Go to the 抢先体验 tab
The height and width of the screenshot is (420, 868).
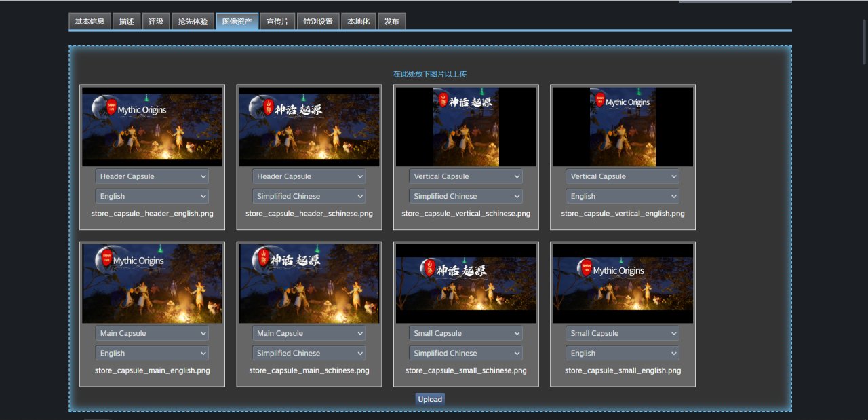point(193,22)
